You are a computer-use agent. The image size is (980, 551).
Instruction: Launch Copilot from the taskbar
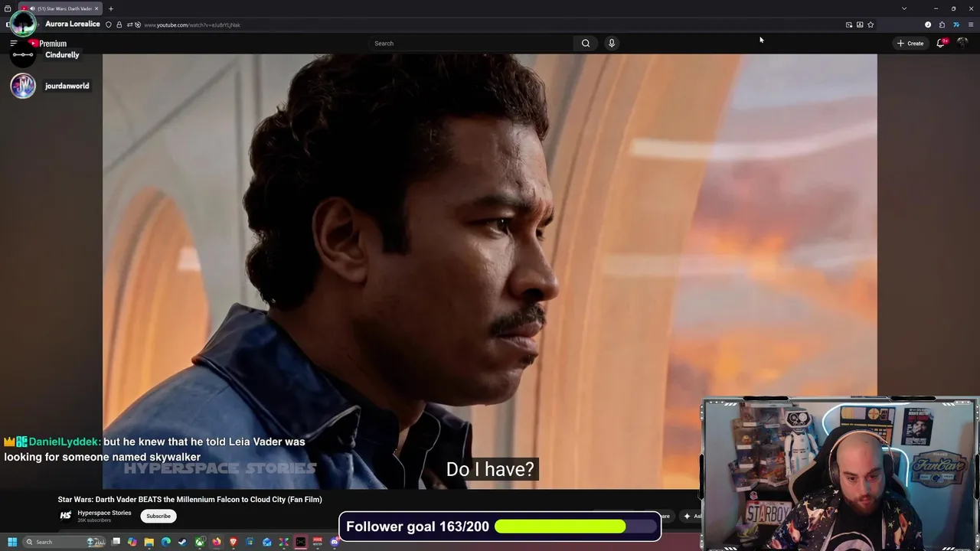132,542
